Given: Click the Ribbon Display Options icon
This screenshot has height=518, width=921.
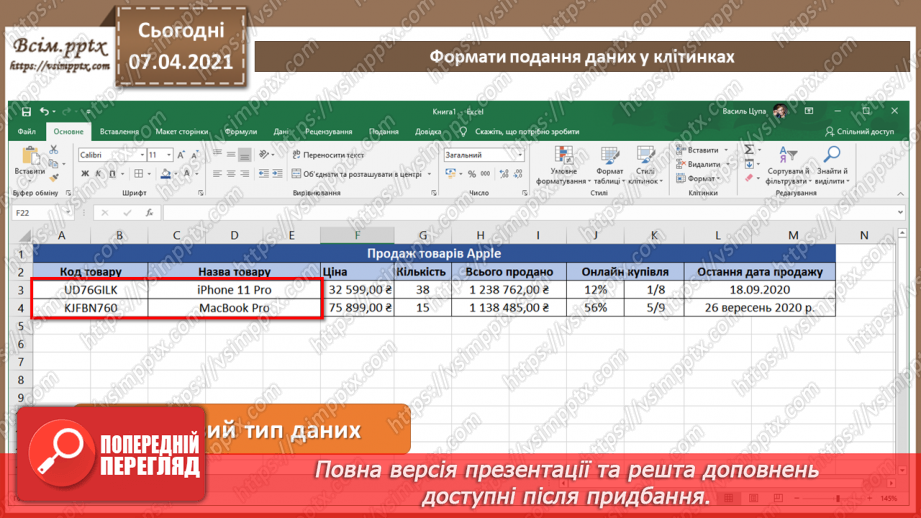Looking at the screenshot, I should 809,111.
